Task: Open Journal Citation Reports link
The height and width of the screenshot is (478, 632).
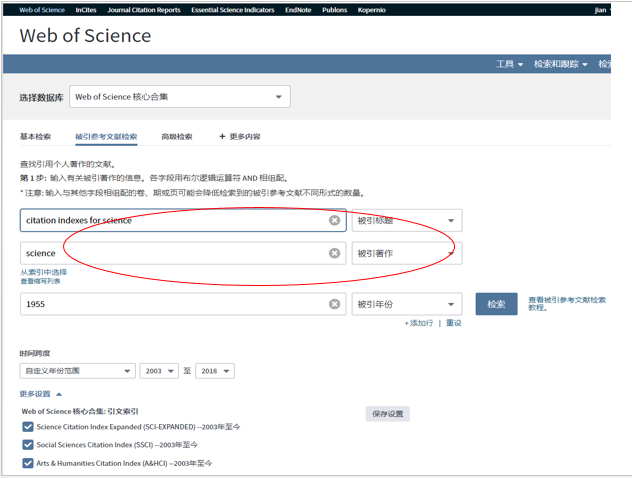Action: [144, 10]
